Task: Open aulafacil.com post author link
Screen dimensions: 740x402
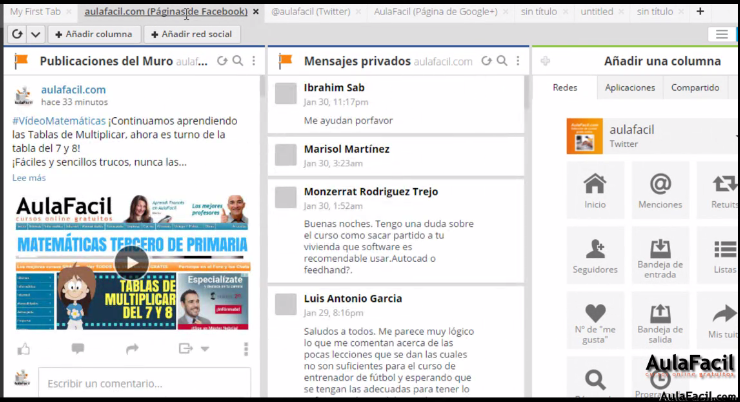Action: [x=73, y=90]
